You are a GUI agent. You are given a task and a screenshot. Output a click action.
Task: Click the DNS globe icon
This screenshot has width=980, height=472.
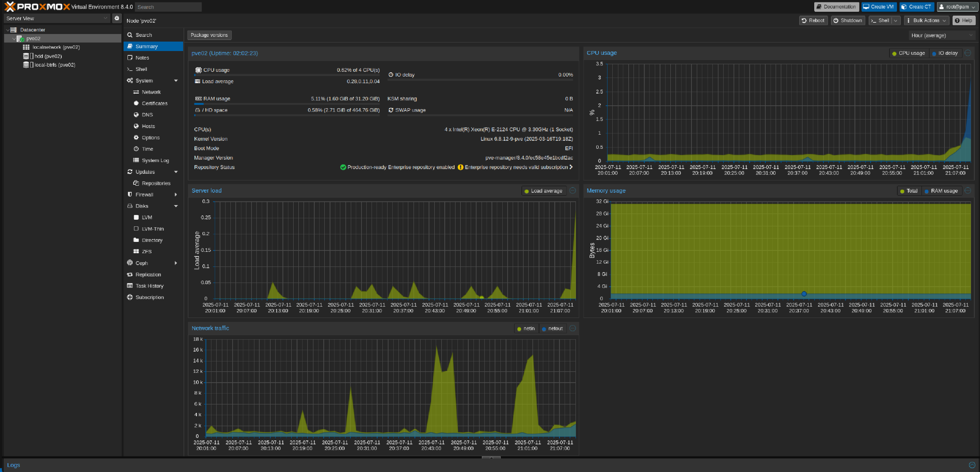136,115
